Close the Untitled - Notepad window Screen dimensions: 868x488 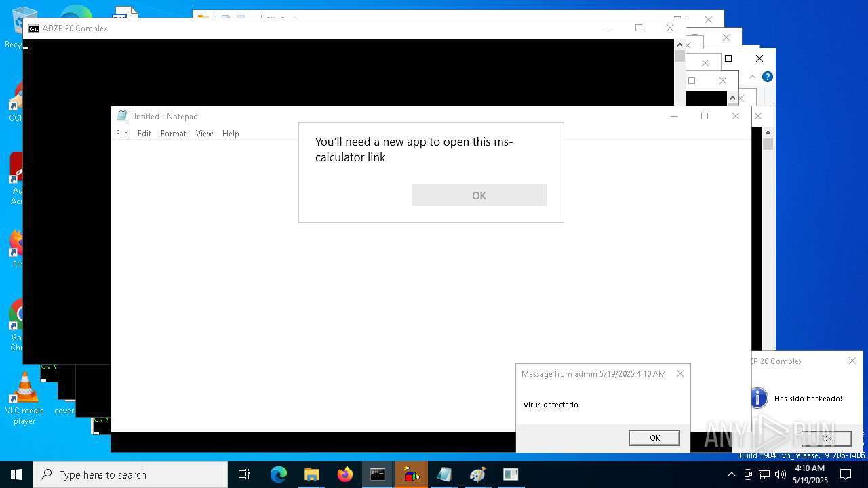coord(736,116)
